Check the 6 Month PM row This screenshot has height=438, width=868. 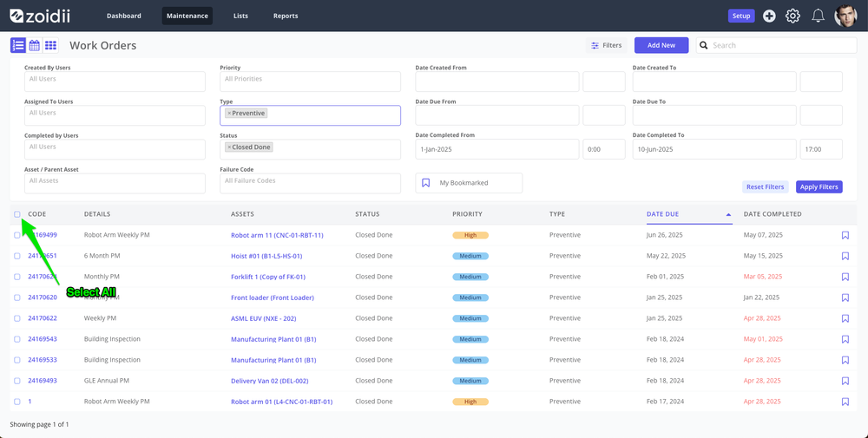pos(17,256)
